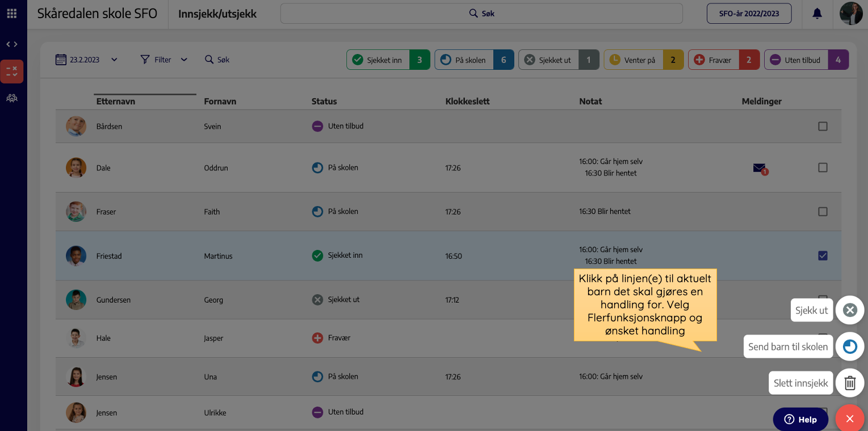Click the Notat column header
This screenshot has width=868, height=431.
pyautogui.click(x=590, y=102)
